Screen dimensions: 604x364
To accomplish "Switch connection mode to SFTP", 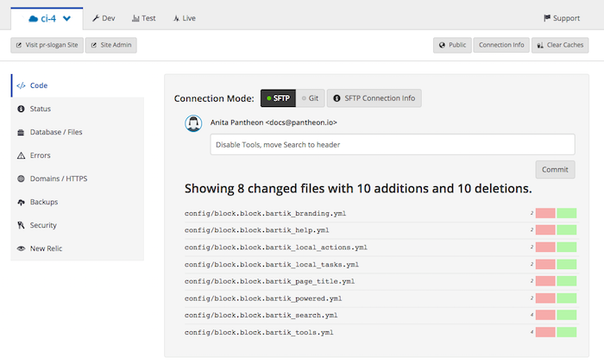I will [278, 98].
